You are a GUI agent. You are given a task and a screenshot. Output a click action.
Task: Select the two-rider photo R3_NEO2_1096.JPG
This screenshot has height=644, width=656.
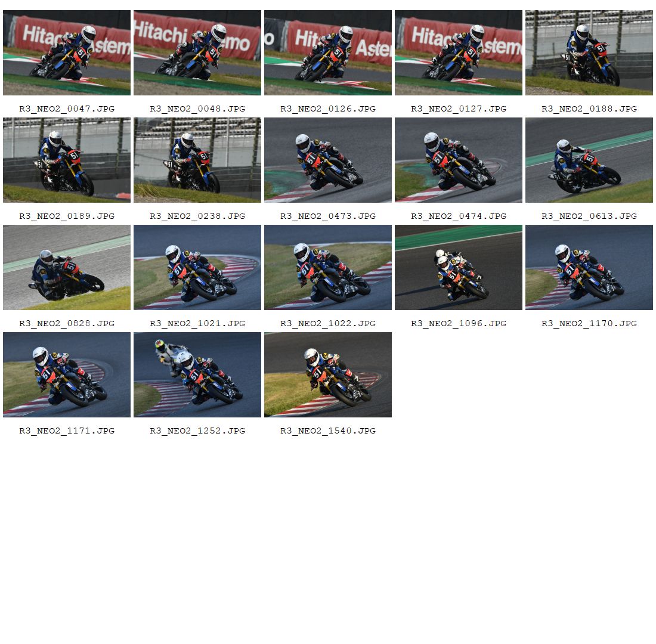[x=458, y=267]
